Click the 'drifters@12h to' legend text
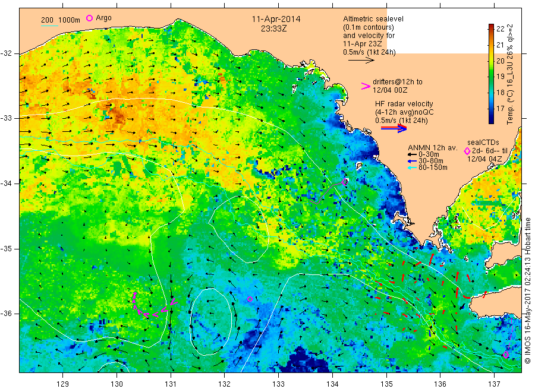 click(398, 82)
